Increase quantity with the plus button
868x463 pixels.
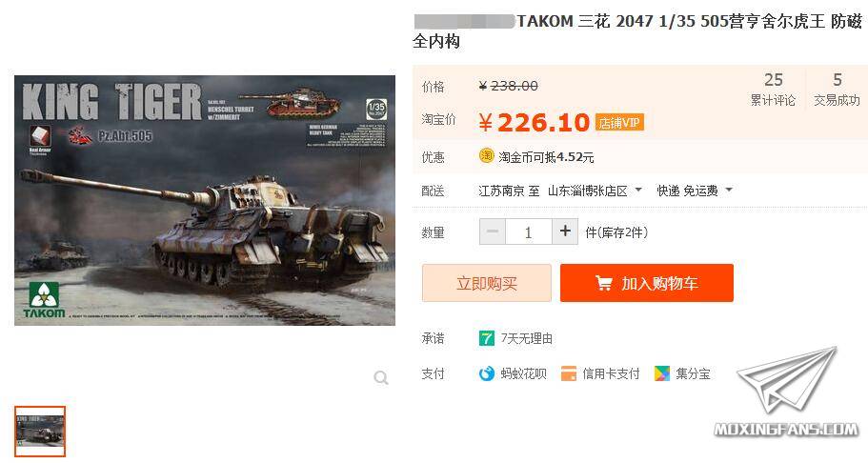565,231
